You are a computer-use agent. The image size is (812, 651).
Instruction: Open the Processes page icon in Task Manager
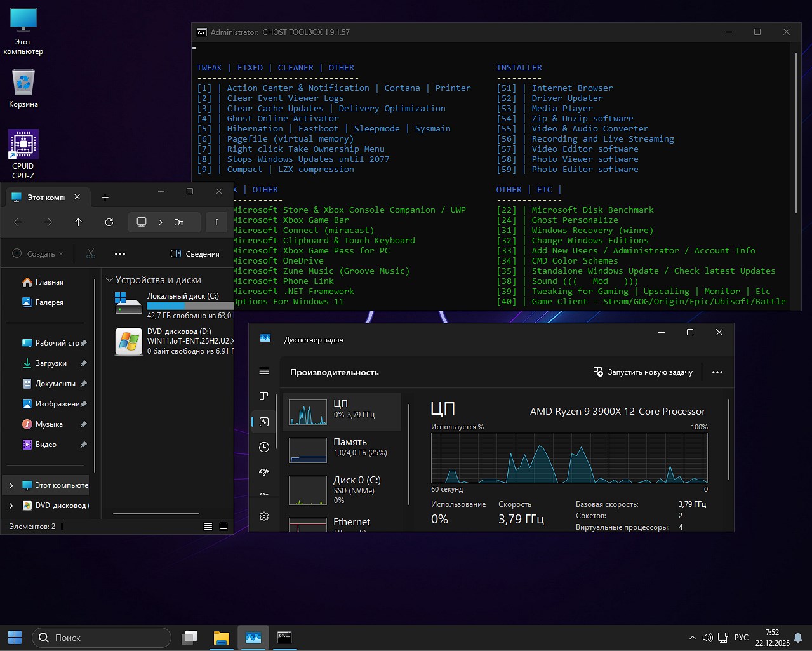click(x=264, y=396)
